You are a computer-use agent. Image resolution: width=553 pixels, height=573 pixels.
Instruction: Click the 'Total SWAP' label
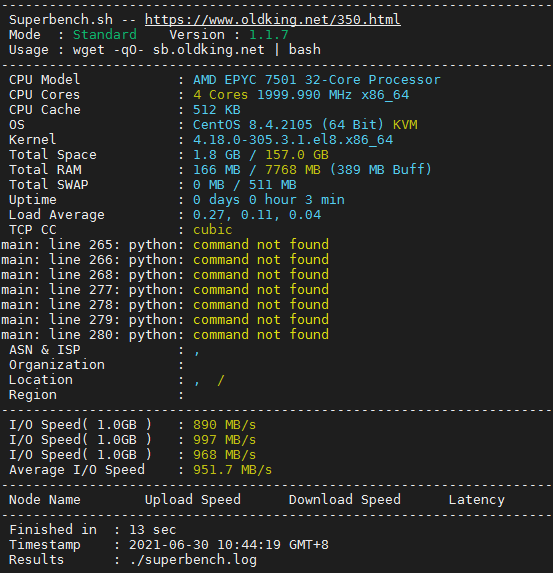(49, 185)
